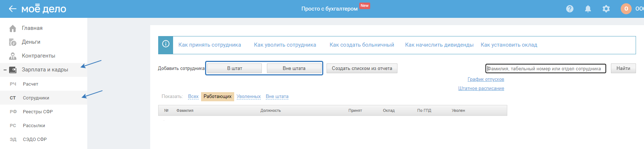Image resolution: width=644 pixels, height=149 pixels.
Task: Click the Деньги coins icon
Action: click(x=13, y=42)
